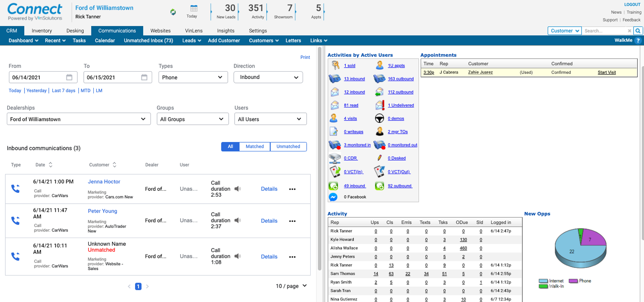Click the Desked pencil icon

(x=379, y=158)
